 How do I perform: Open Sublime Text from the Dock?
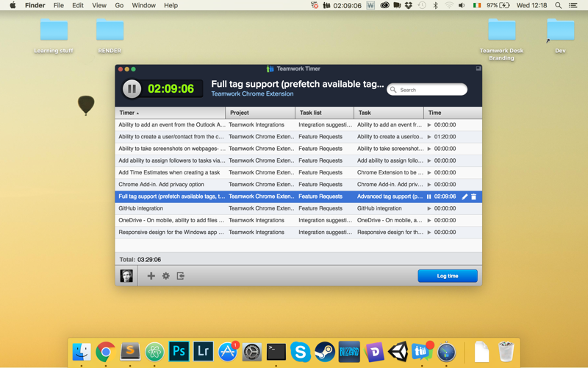tap(130, 352)
